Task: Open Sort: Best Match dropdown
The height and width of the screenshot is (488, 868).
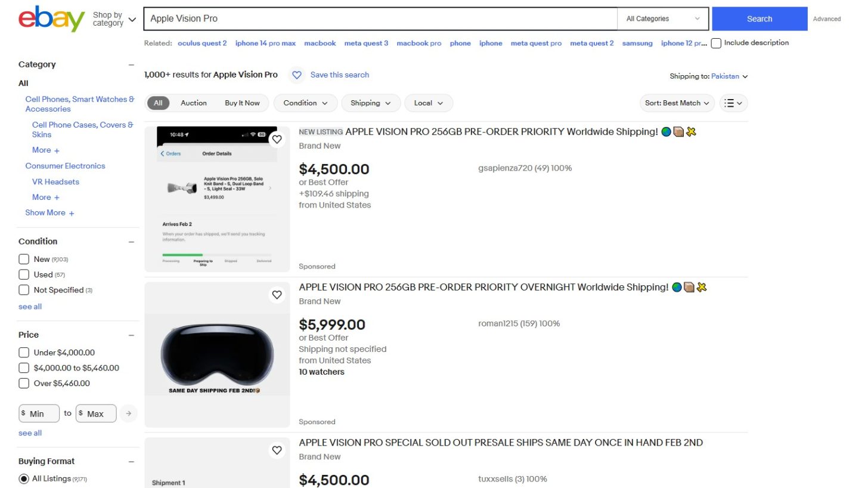Action: point(677,103)
